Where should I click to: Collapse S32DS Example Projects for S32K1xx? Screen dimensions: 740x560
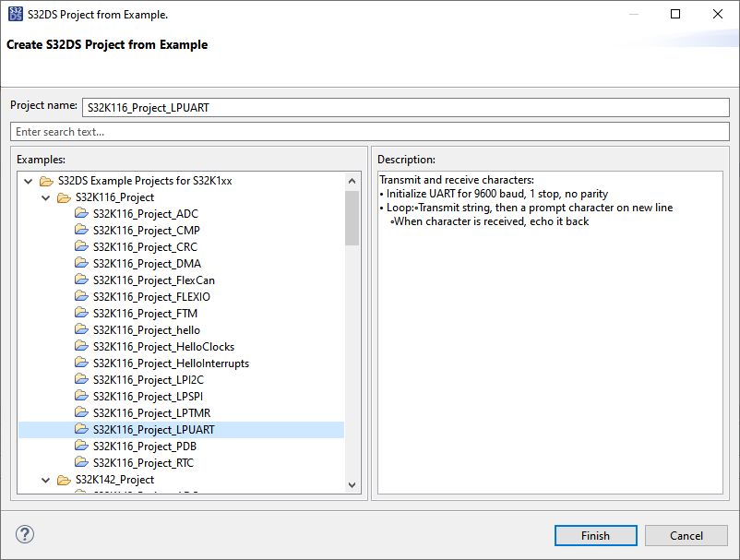coord(28,180)
